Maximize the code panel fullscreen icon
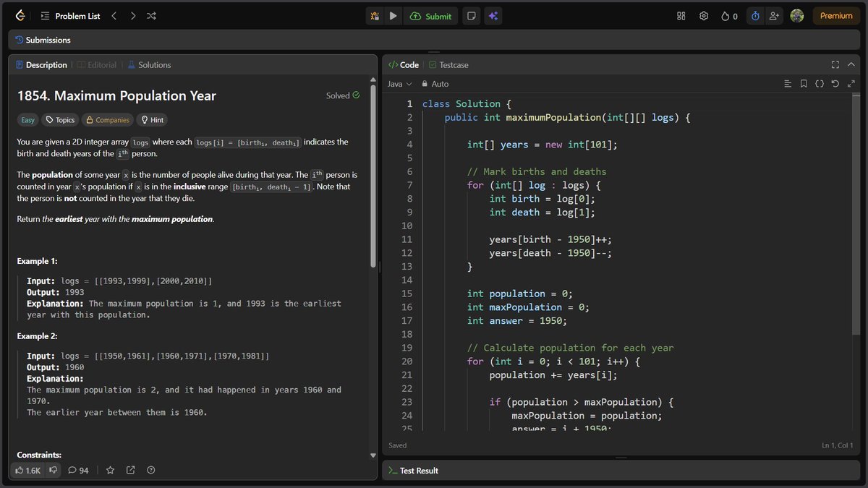Image resolution: width=868 pixels, height=488 pixels. click(x=835, y=64)
